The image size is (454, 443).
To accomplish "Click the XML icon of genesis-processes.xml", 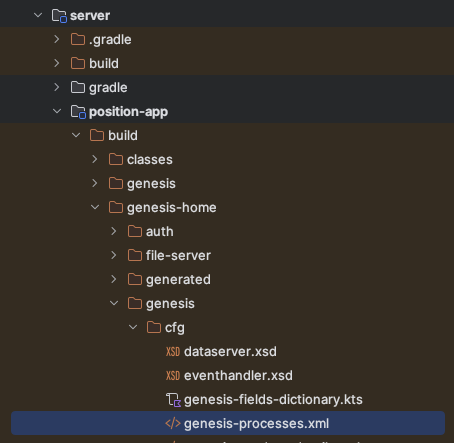I will (173, 424).
